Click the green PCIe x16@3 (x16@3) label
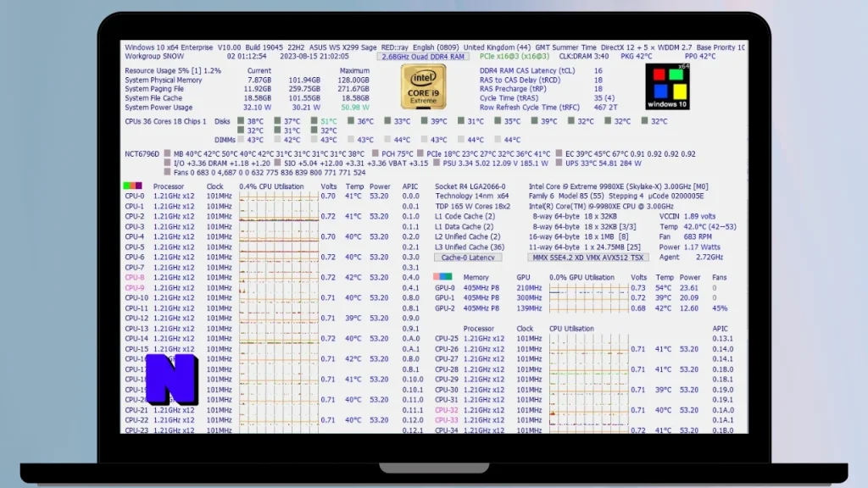The image size is (868, 488). (515, 56)
